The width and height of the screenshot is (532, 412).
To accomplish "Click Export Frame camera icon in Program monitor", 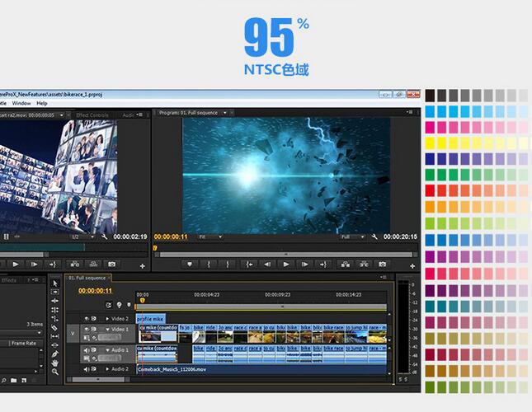I will point(382,265).
